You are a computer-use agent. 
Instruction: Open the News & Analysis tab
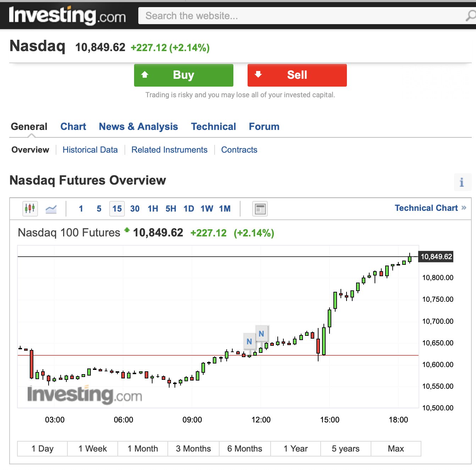(138, 127)
